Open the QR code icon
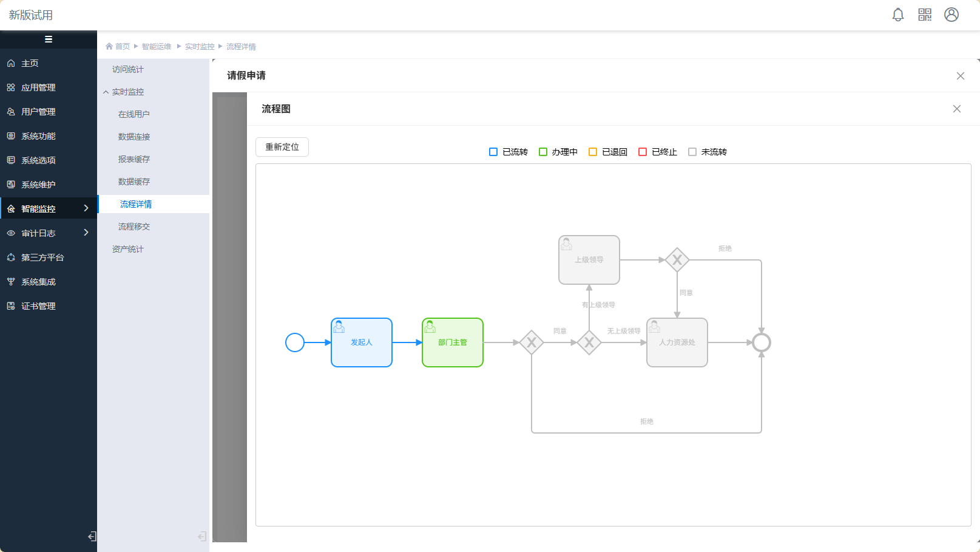The height and width of the screenshot is (552, 980). pyautogui.click(x=925, y=15)
